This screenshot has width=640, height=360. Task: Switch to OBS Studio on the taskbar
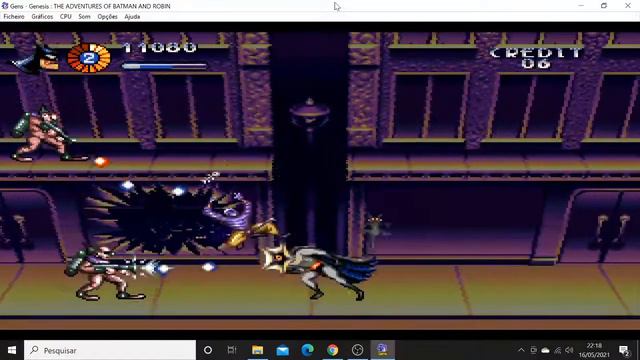pyautogui.click(x=357, y=350)
